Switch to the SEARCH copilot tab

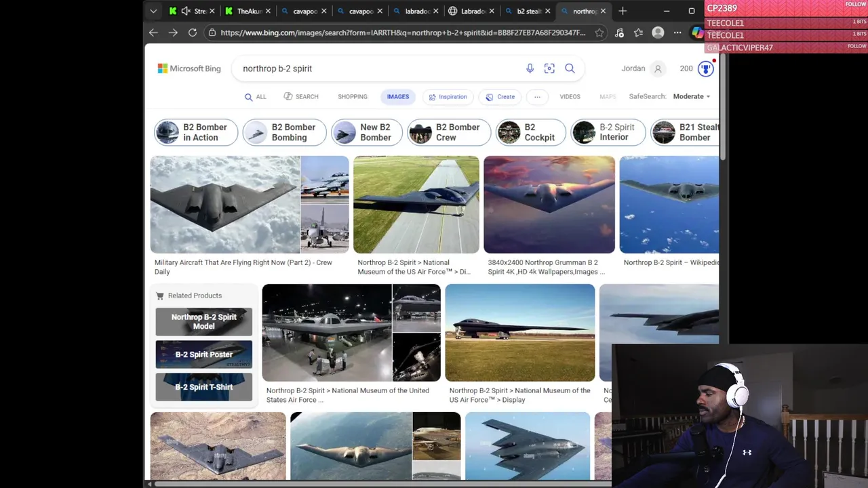(x=301, y=97)
